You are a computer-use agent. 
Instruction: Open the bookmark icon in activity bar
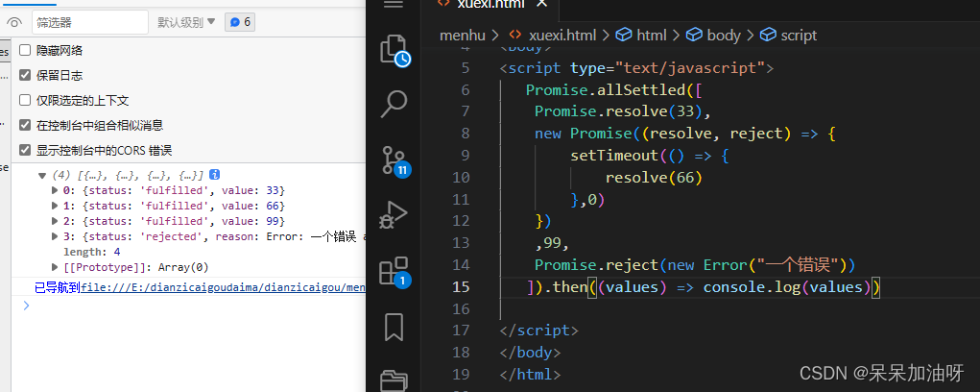[394, 327]
